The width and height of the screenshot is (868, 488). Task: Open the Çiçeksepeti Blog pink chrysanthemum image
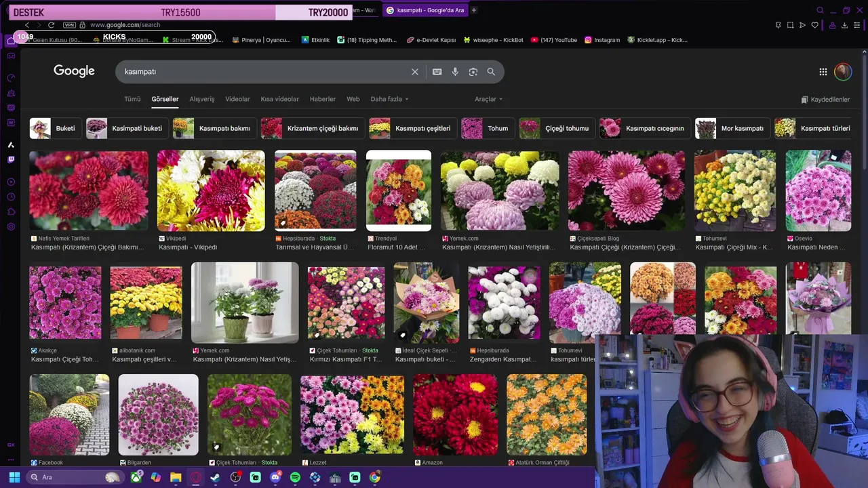(x=627, y=190)
